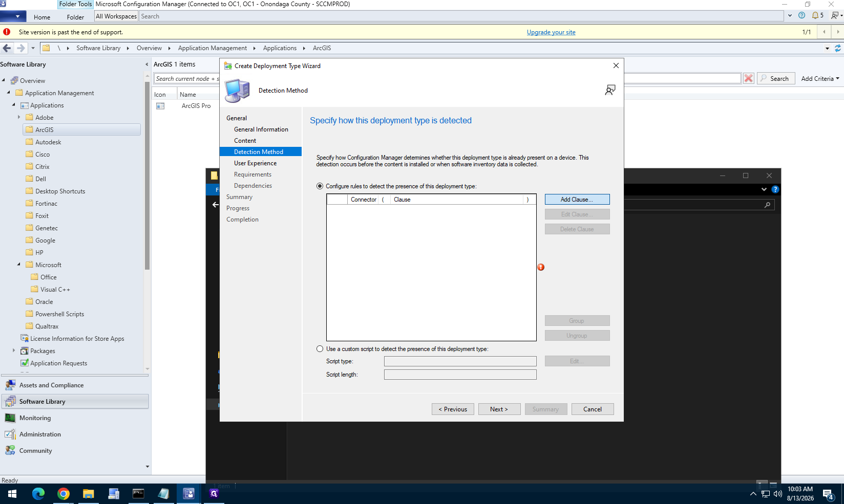Click the ribbon search input field

coord(461,16)
